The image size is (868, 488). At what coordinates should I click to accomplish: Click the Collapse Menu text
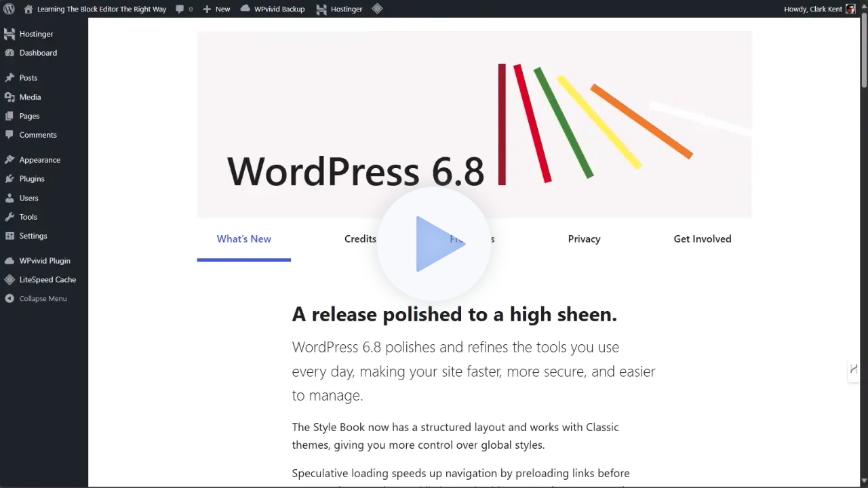pos(43,299)
